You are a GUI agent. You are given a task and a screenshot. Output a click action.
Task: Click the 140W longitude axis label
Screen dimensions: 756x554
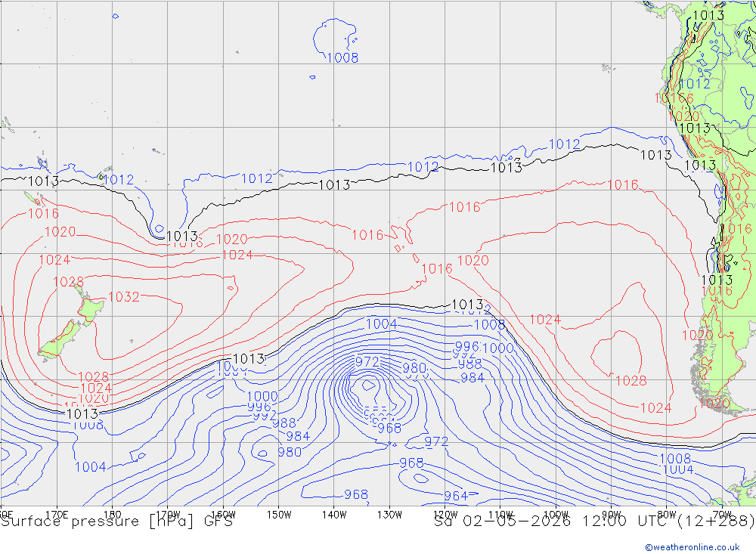(x=334, y=515)
